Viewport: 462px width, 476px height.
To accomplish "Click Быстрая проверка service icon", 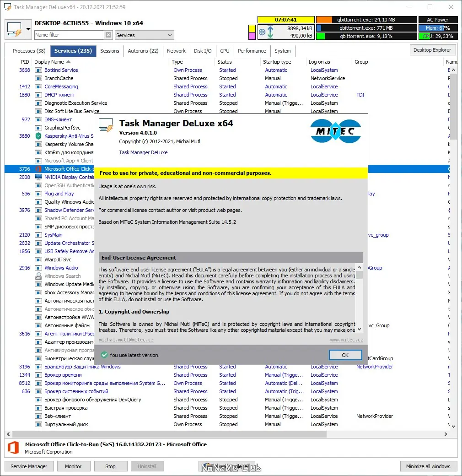I will coord(38,408).
